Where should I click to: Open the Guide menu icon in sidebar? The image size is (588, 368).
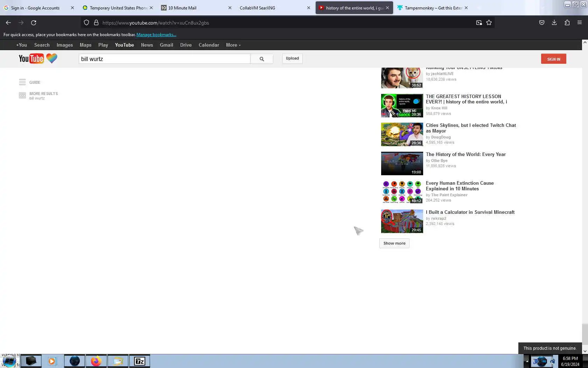tap(22, 82)
